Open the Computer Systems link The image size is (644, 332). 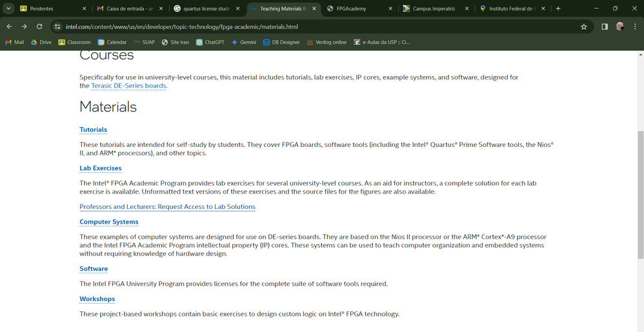(x=109, y=222)
